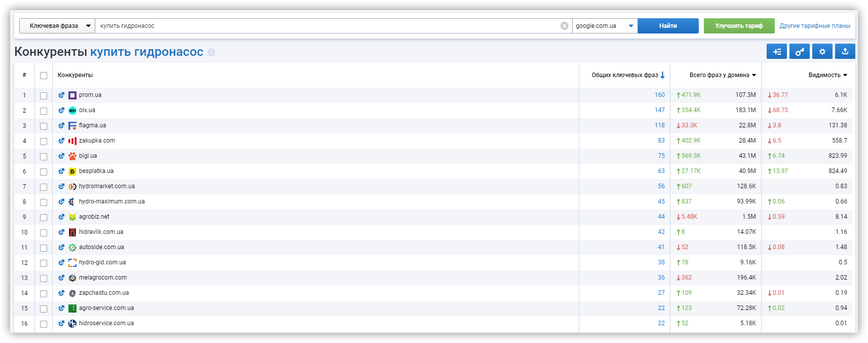Open hydromarket.com.ua external link icon
Screen dimensions: 868x343
pos(61,186)
